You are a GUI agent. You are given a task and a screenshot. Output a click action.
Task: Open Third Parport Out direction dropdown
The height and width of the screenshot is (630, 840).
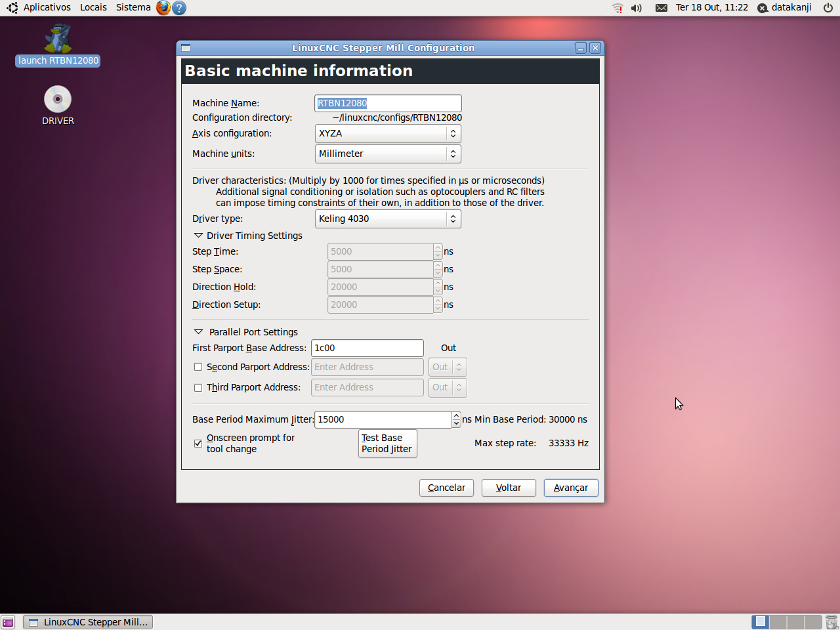pyautogui.click(x=448, y=388)
